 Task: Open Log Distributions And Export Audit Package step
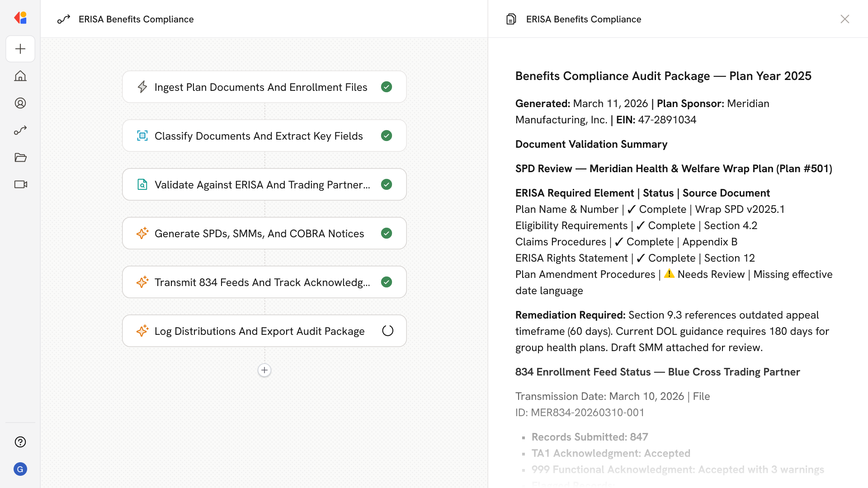click(259, 331)
